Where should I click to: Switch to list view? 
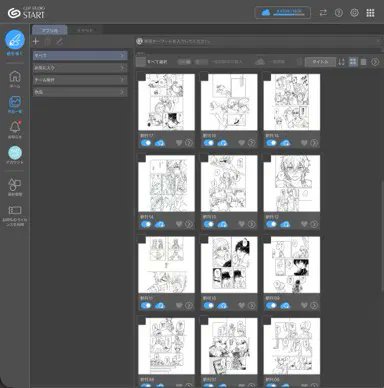tap(364, 62)
